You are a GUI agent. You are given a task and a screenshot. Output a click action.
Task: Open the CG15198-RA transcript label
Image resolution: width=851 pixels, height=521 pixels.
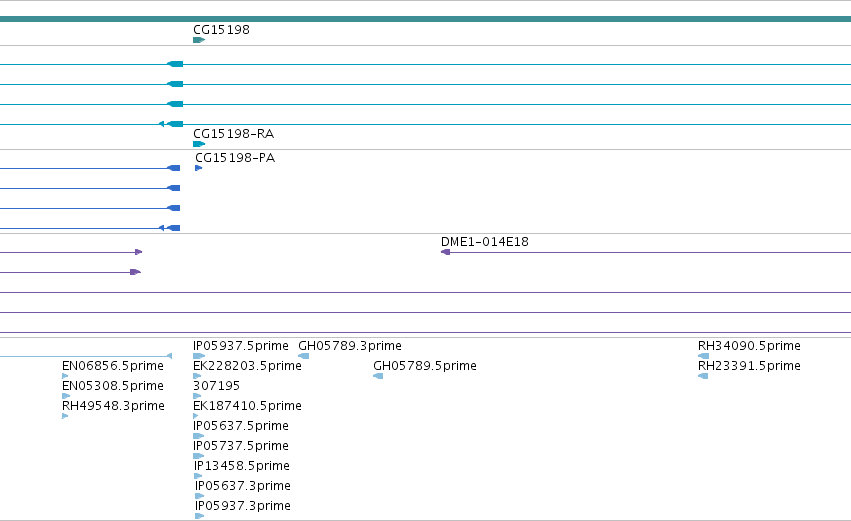click(233, 134)
